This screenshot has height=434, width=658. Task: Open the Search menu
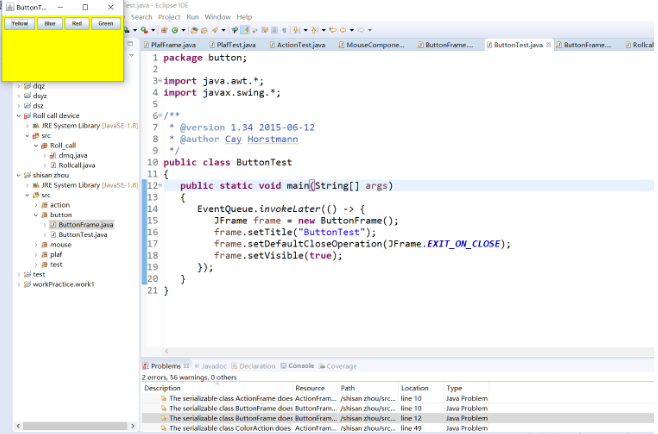coord(141,17)
